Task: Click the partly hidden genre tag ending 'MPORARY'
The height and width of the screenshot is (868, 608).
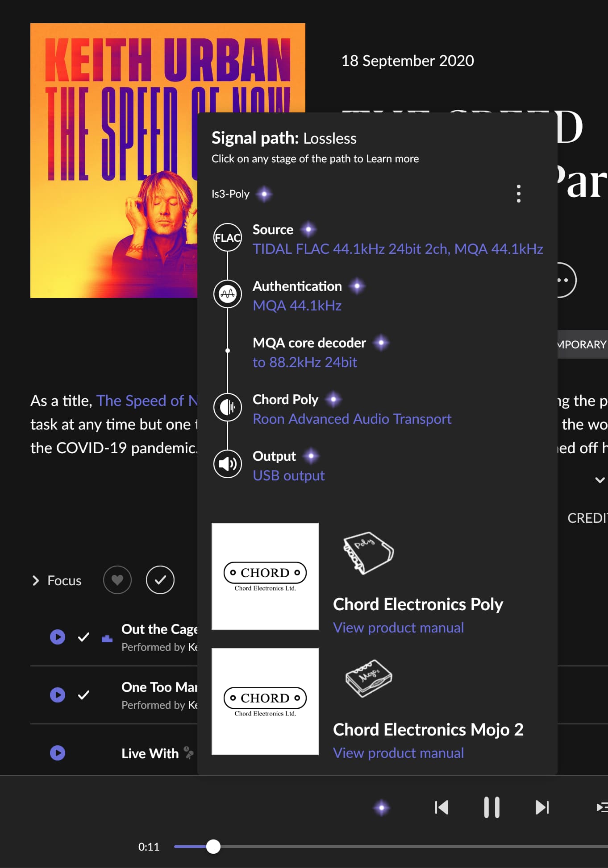Action: (x=583, y=344)
